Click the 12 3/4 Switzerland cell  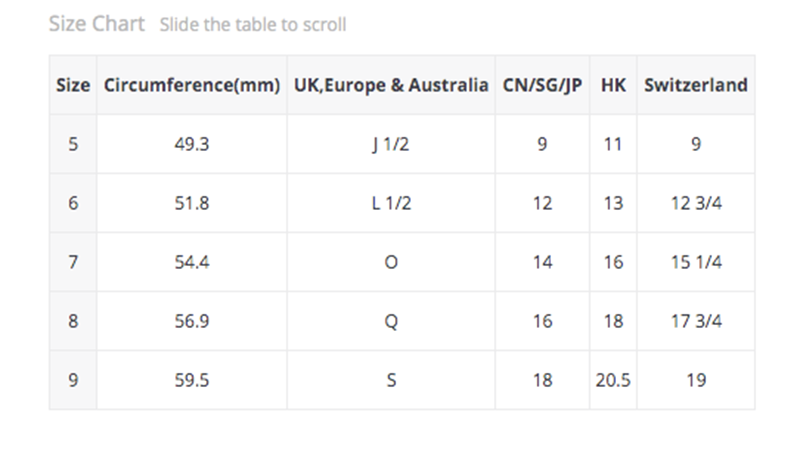(x=696, y=203)
